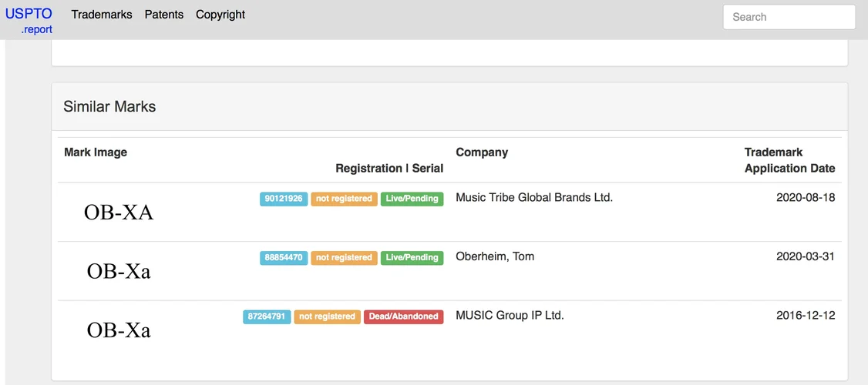Screen dimensions: 868x385
Task: Click Oberheim row's "not registered" badge
Action: (x=344, y=258)
